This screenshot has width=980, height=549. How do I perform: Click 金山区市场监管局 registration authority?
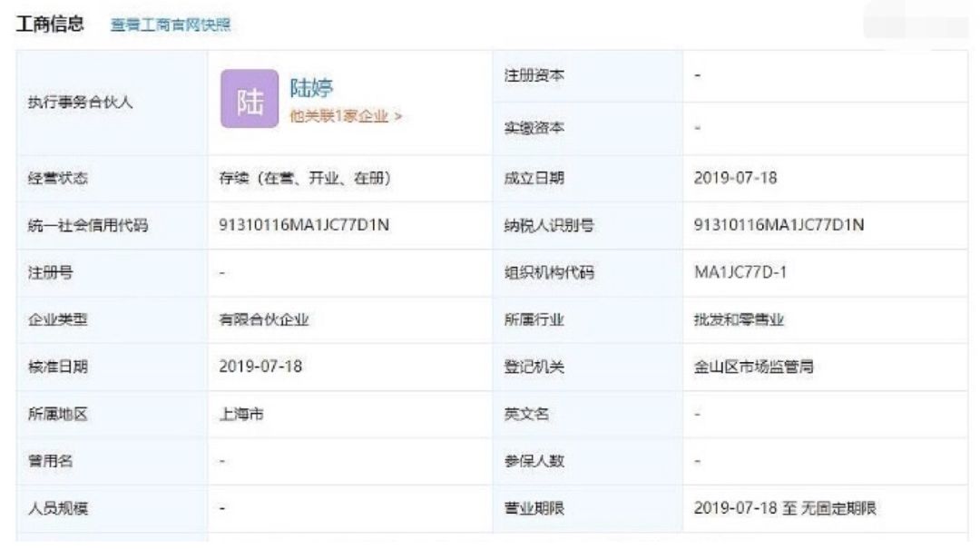(x=754, y=367)
